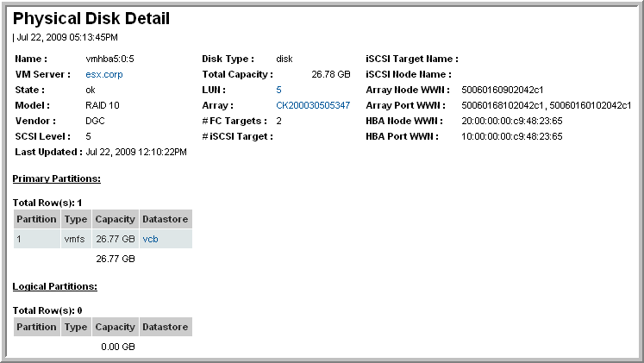This screenshot has height=363, width=644.
Task: Open the vcb datastore link
Action: (x=150, y=239)
